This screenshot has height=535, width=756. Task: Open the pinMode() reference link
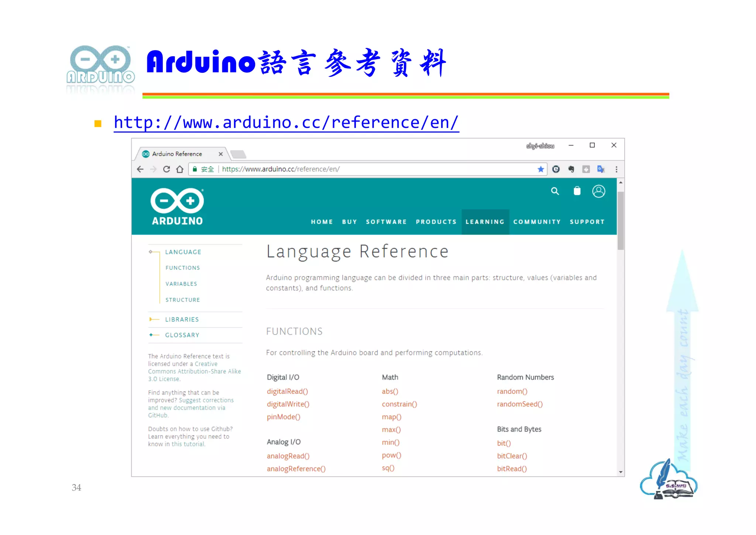[283, 417]
